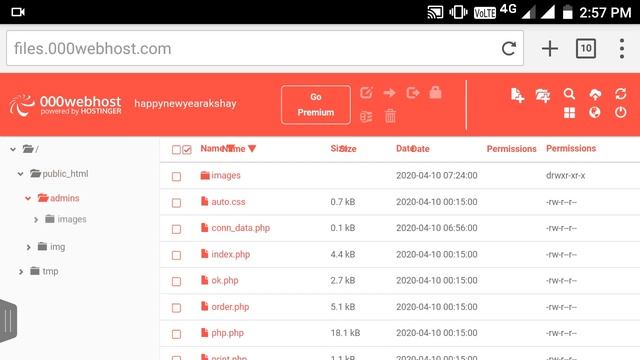Click the permissions lock icon
This screenshot has height=360, width=640.
tap(436, 93)
